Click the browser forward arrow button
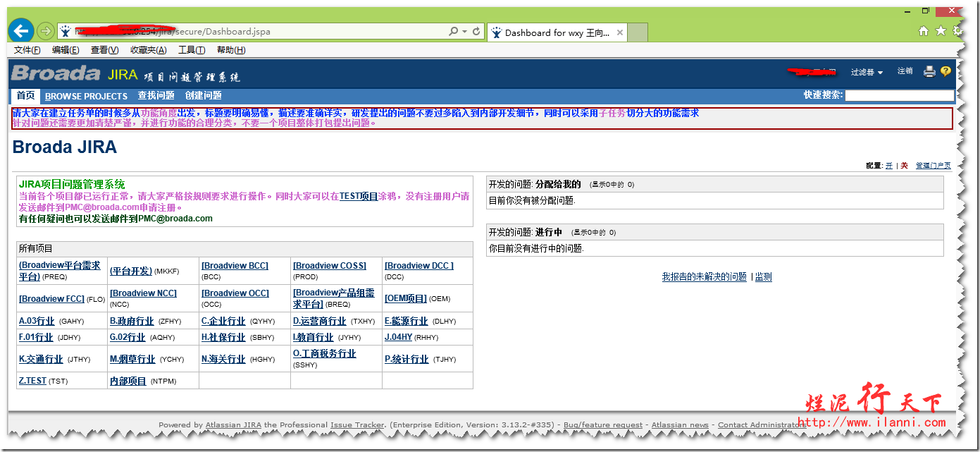Screen dimensions: 980x452 click(45, 31)
